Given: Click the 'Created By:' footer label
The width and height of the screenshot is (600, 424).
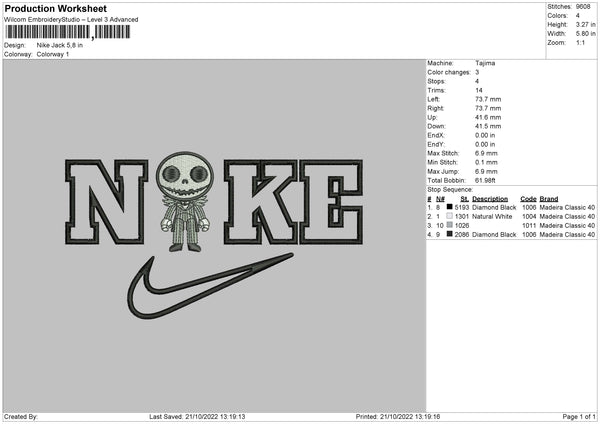Looking at the screenshot, I should [21, 416].
